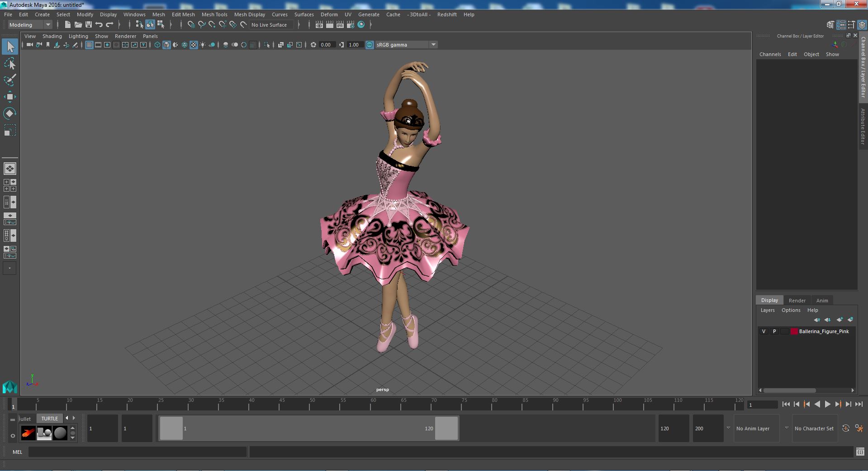The width and height of the screenshot is (868, 471).
Task: Show the Modeling Toolkit icon at top right
Action: (x=830, y=25)
